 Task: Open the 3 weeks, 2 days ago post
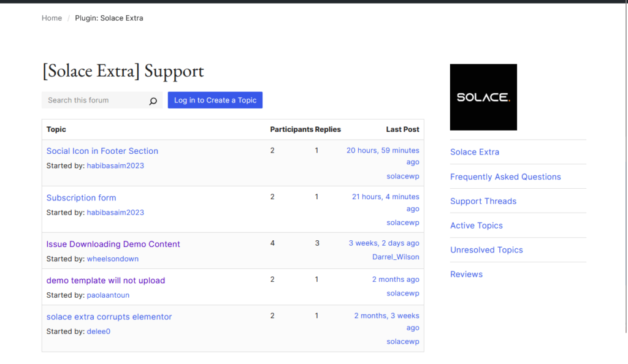pos(384,243)
